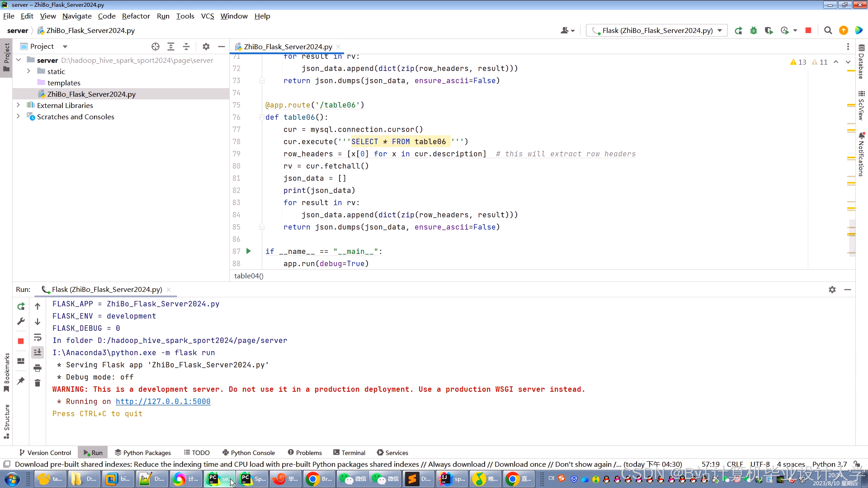
Task: Click Select Opened File crosshair icon in Project panel
Action: click(156, 47)
